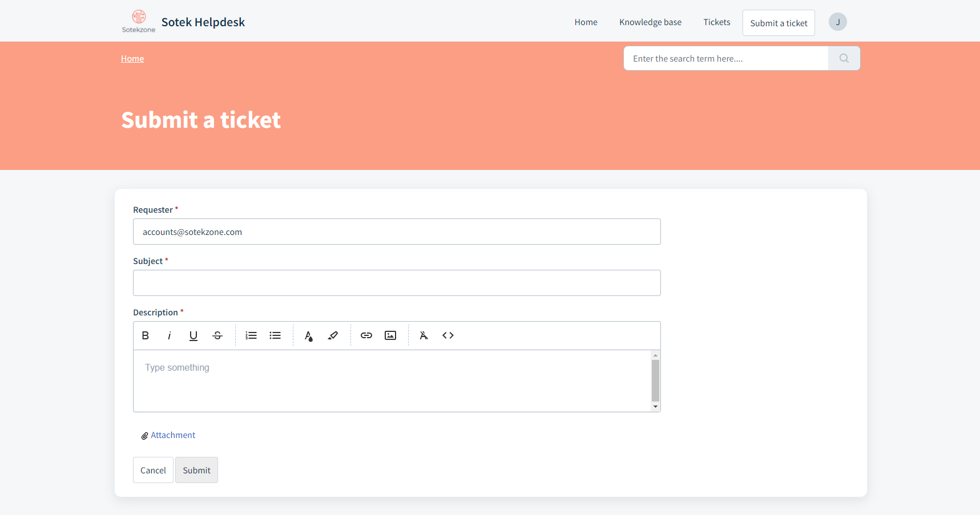Image resolution: width=980 pixels, height=515 pixels.
Task: Select the highlighter tool
Action: coord(332,335)
